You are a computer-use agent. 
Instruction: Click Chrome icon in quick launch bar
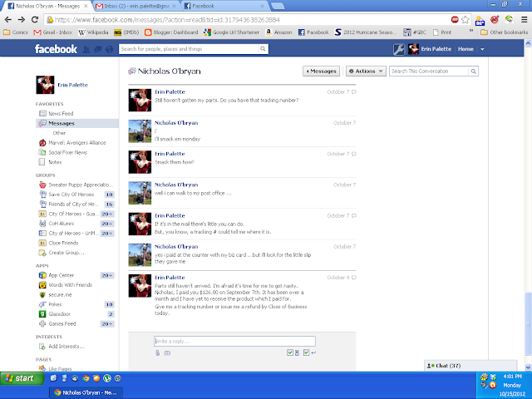click(x=86, y=378)
